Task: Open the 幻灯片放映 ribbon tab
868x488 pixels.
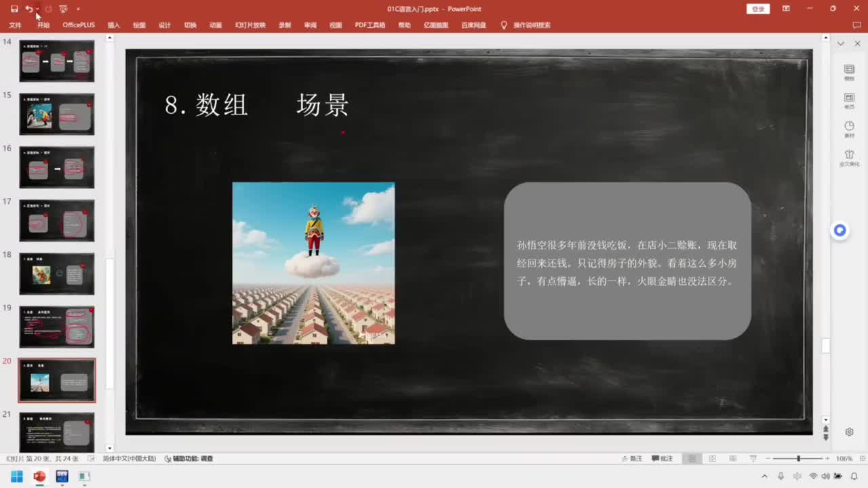Action: coord(250,25)
